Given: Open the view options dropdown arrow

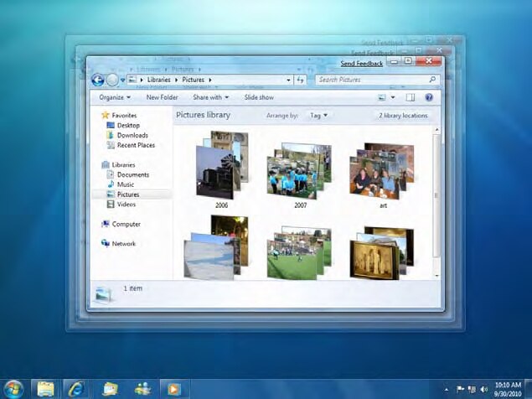Looking at the screenshot, I should click(x=393, y=97).
